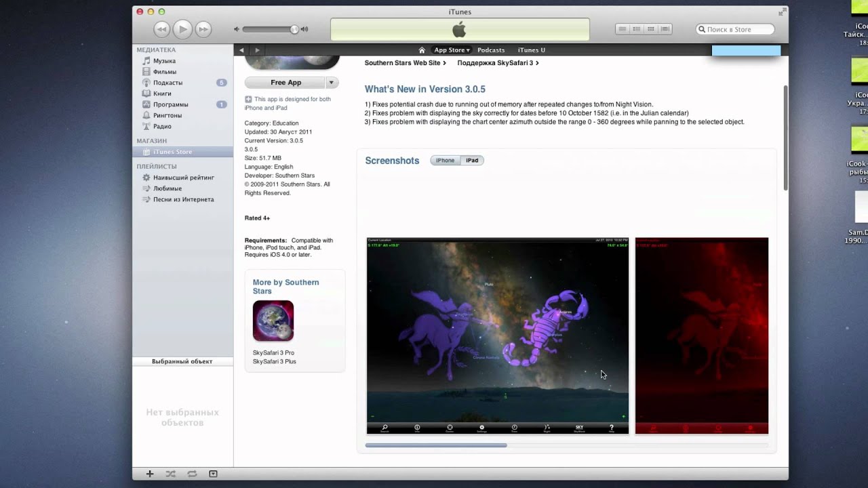Click the Add playlist plus button
868x488 pixels.
click(150, 474)
